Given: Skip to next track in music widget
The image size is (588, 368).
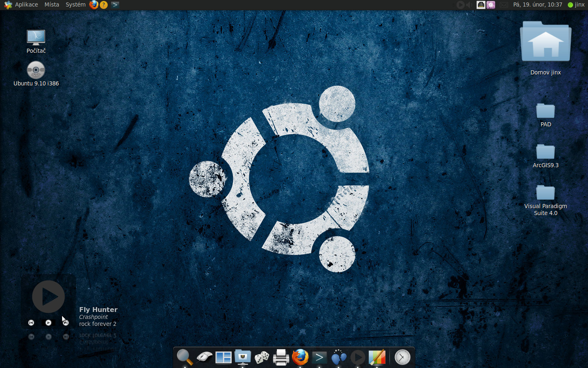Looking at the screenshot, I should (66, 323).
